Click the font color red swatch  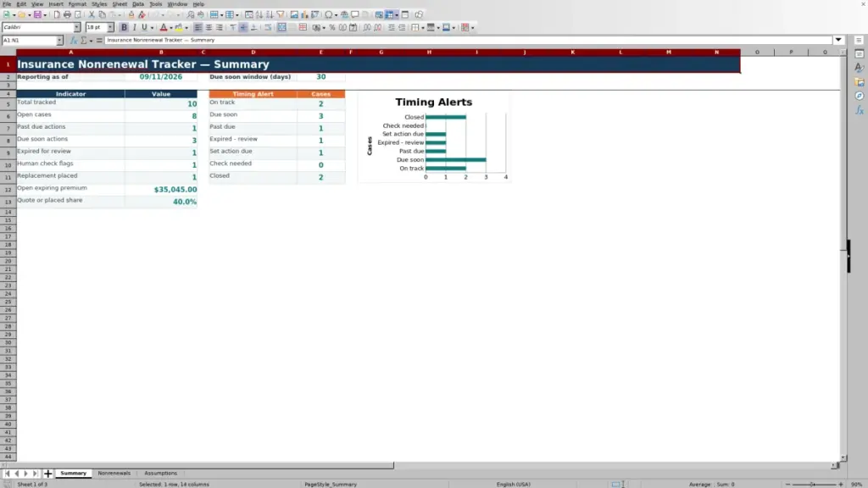click(164, 27)
